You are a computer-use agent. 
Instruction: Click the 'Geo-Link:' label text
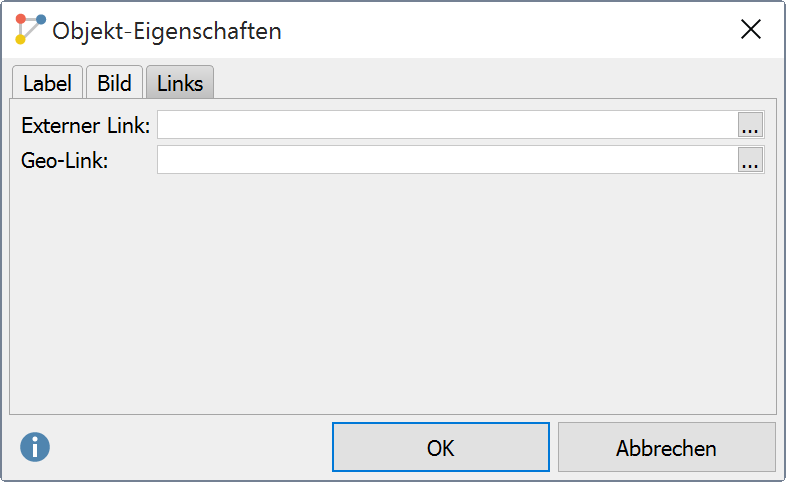coord(64,160)
